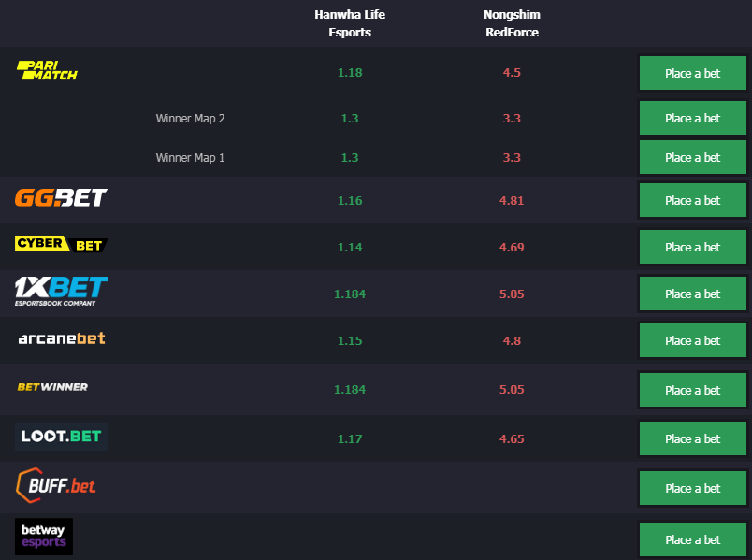Select the LOOT.BET logo
The width and height of the screenshot is (752, 560).
pyautogui.click(x=62, y=437)
